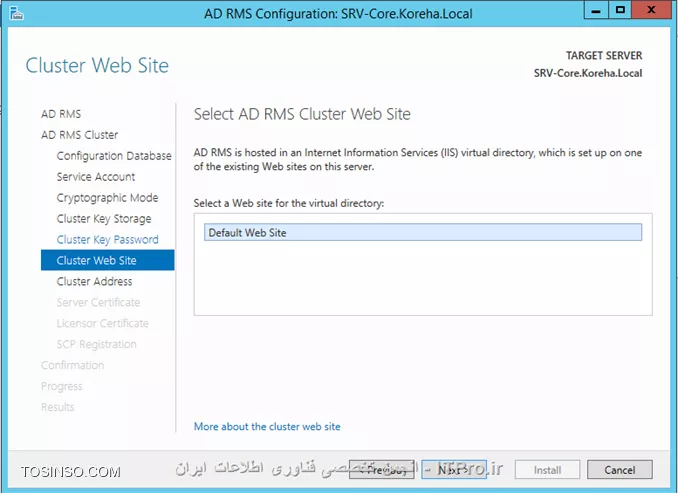The image size is (678, 493).
Task: Select the Service Account step
Action: pyautogui.click(x=96, y=176)
